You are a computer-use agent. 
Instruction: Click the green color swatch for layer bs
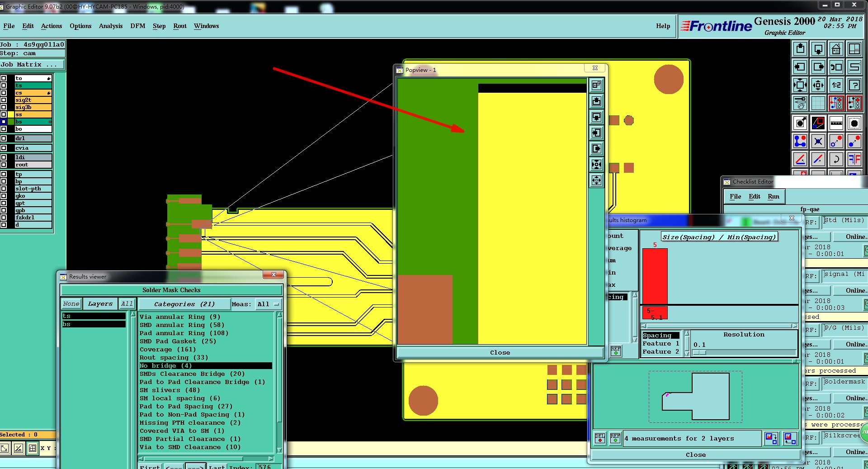click(x=11, y=122)
